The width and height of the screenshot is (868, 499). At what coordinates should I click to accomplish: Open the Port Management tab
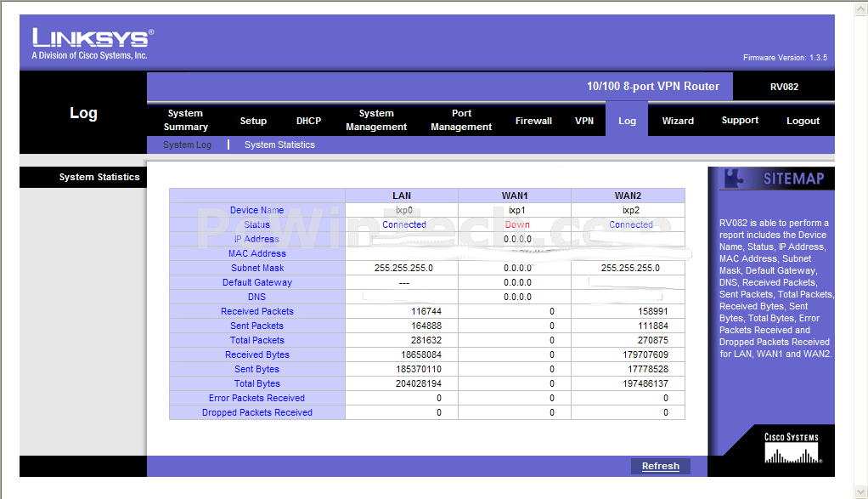461,120
